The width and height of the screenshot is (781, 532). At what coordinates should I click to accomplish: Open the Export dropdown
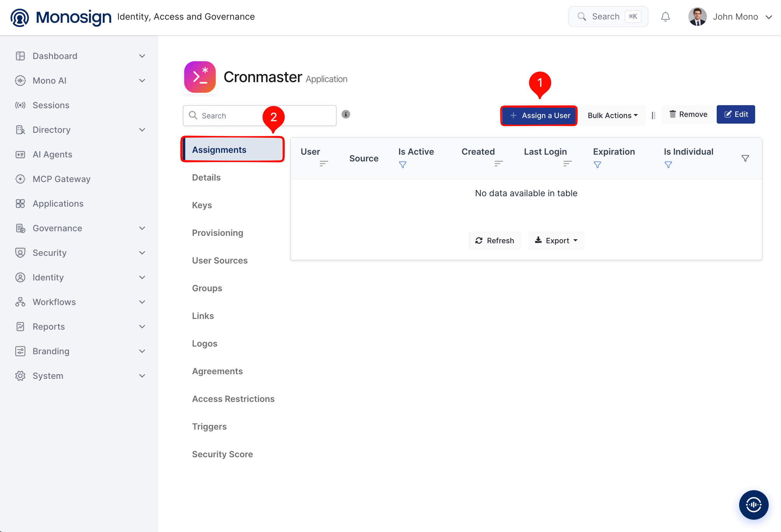556,240
